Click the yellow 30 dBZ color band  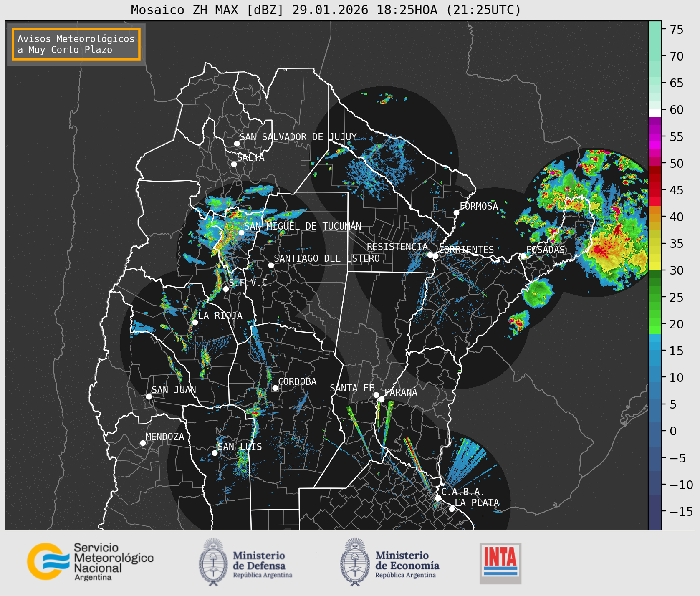coord(655,266)
